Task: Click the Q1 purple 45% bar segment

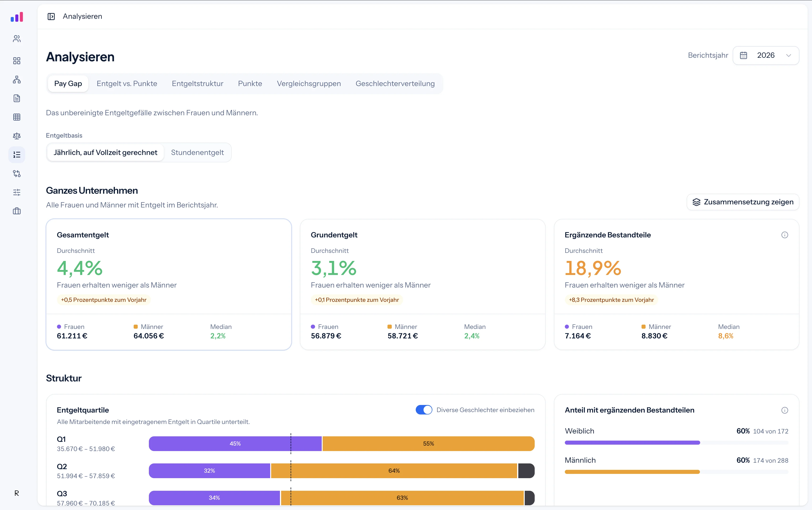Action: [x=235, y=443]
